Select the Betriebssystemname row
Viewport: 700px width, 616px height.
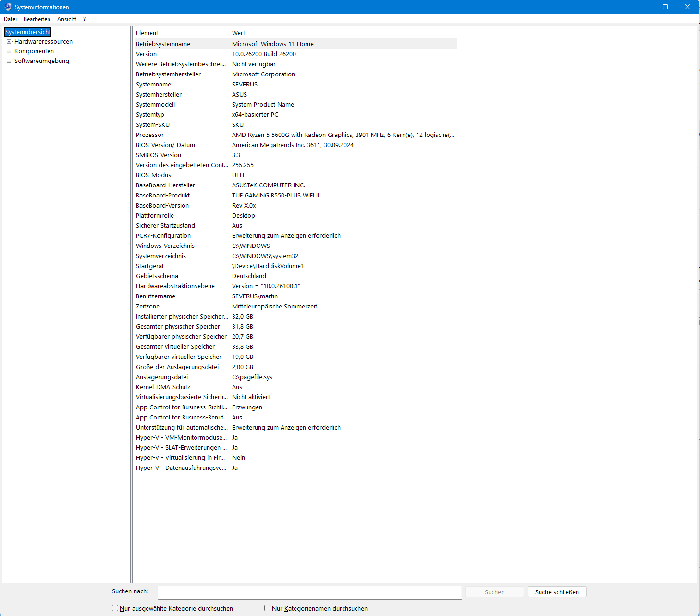click(x=295, y=44)
